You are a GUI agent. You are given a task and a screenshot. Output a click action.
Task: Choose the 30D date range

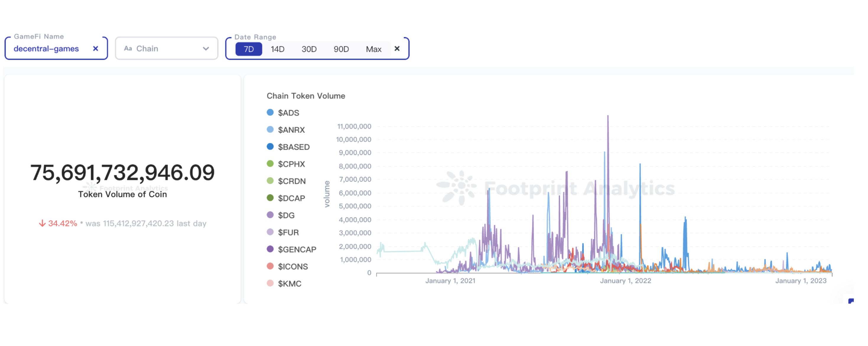[309, 49]
